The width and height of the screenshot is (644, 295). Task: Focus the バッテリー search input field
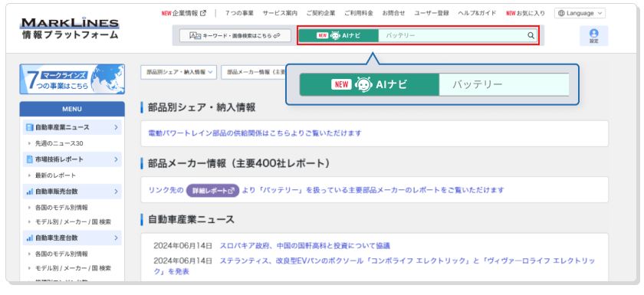[452, 36]
